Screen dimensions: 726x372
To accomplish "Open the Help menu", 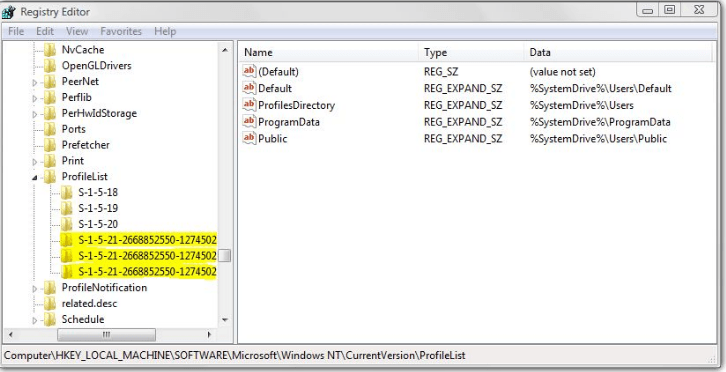I will [165, 31].
